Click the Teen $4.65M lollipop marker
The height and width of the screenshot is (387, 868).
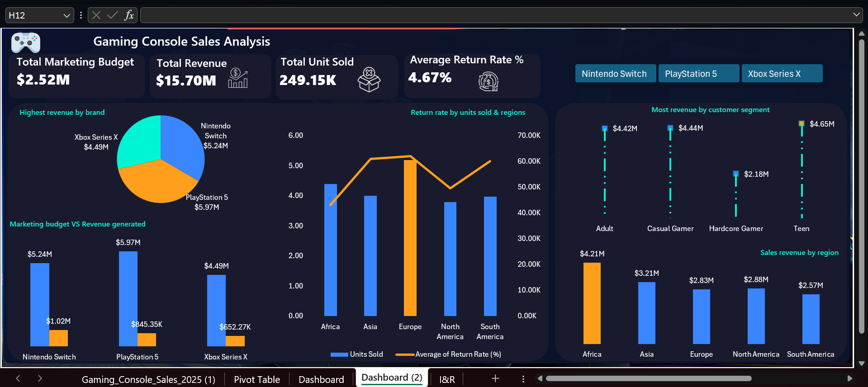tap(802, 123)
